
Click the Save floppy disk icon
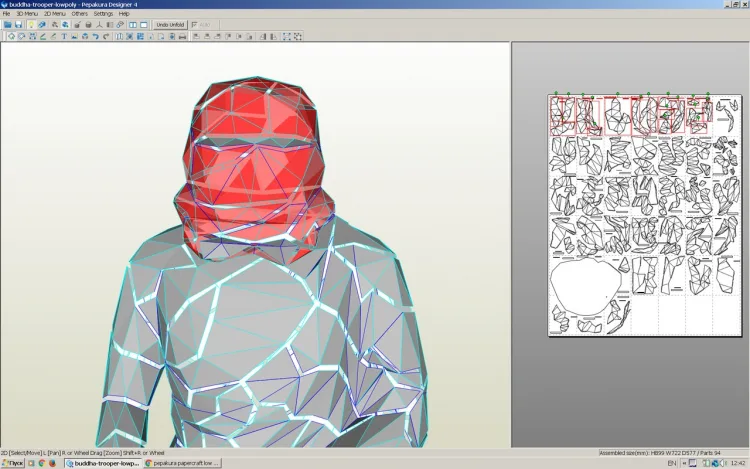18,24
